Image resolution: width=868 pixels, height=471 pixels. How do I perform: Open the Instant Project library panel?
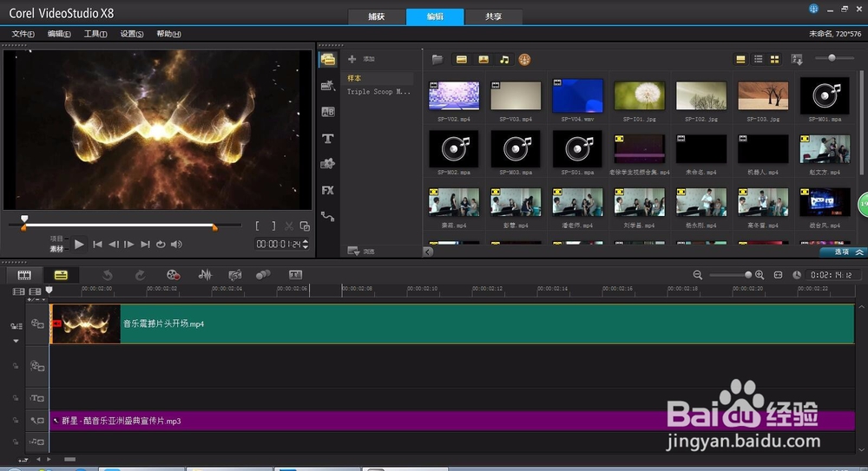pyautogui.click(x=328, y=86)
